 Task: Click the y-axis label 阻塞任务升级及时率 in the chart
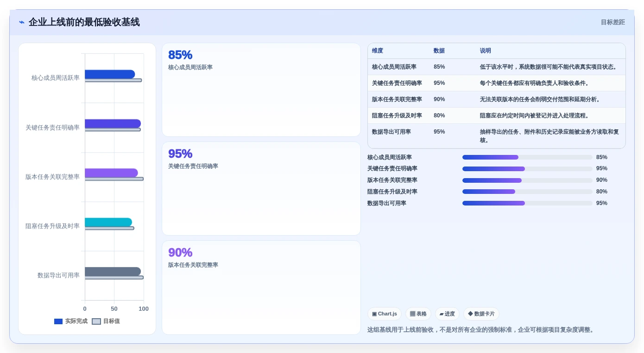tap(52, 226)
